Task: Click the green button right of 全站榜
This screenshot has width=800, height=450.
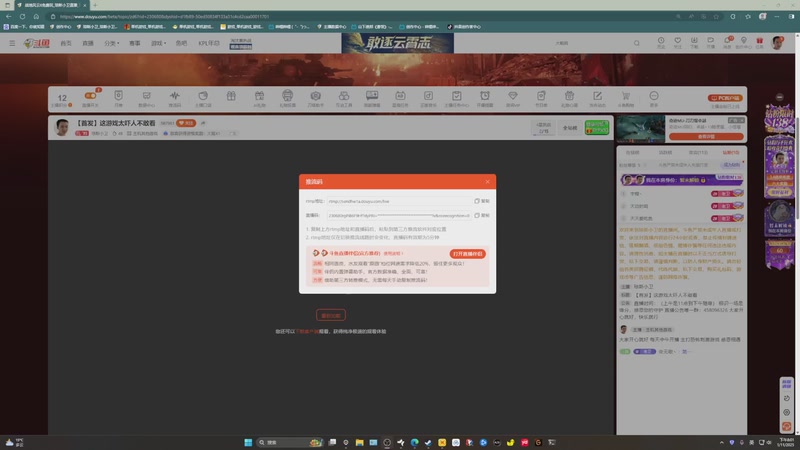Action: pos(596,128)
